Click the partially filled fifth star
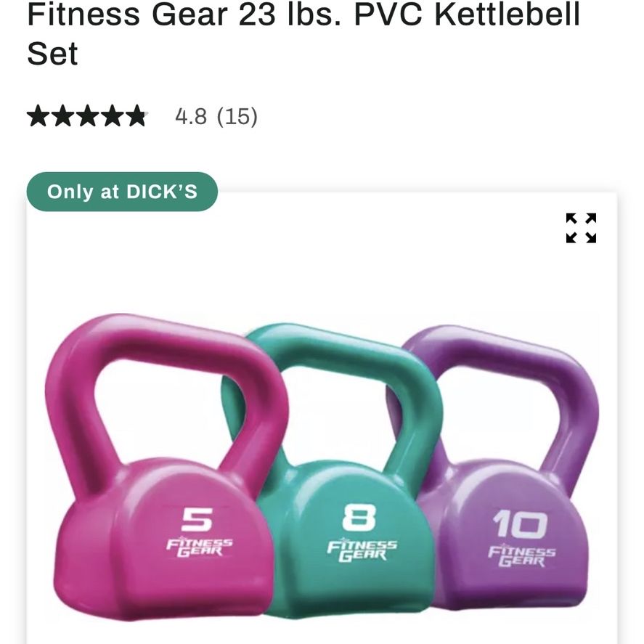This screenshot has height=644, width=644. coord(137,116)
